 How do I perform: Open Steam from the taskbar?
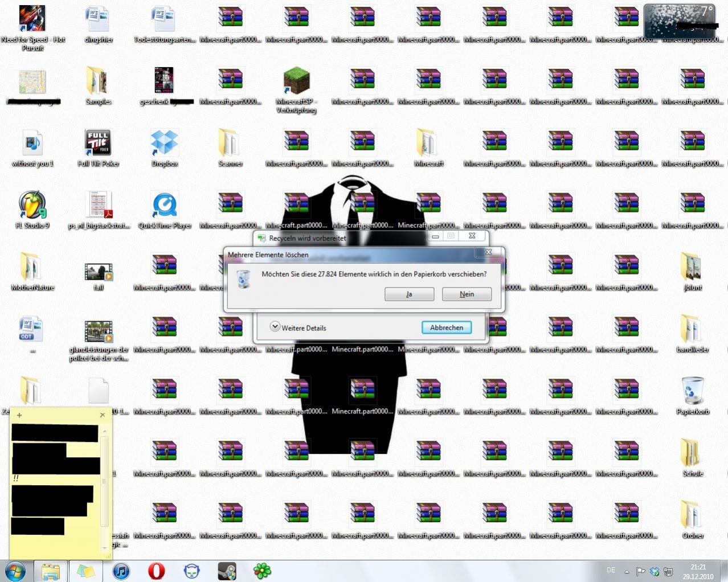point(227,571)
